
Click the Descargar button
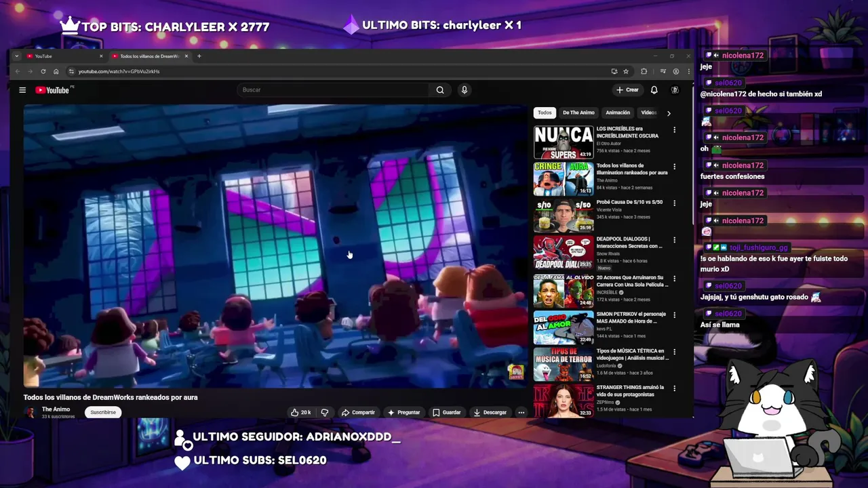click(490, 412)
